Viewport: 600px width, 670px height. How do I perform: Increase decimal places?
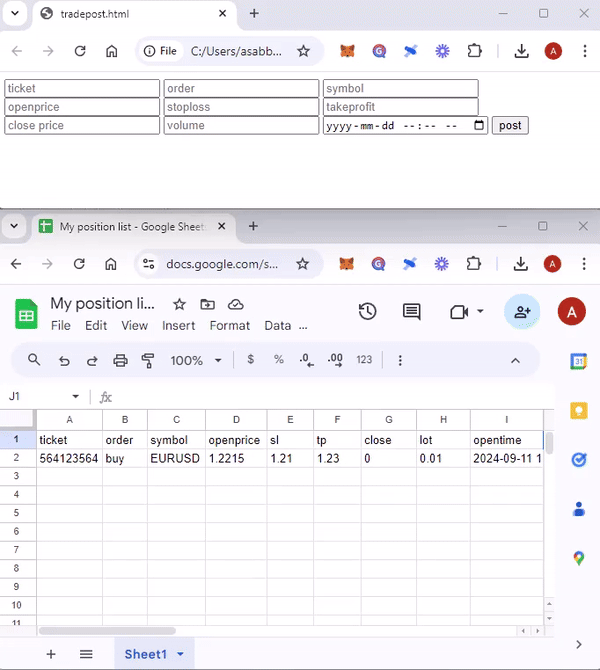(x=335, y=360)
